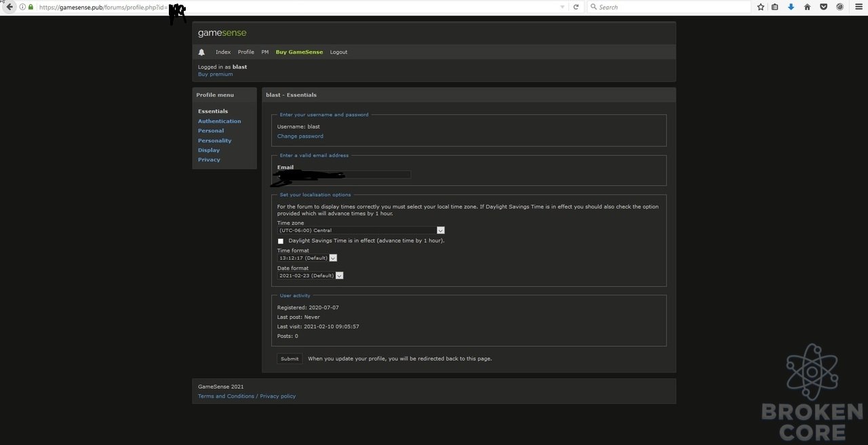Open PM in the forum navigation
The height and width of the screenshot is (445, 868).
(265, 52)
